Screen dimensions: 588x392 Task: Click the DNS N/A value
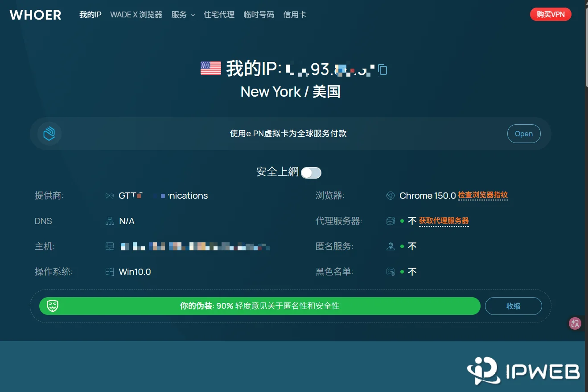[x=127, y=221]
